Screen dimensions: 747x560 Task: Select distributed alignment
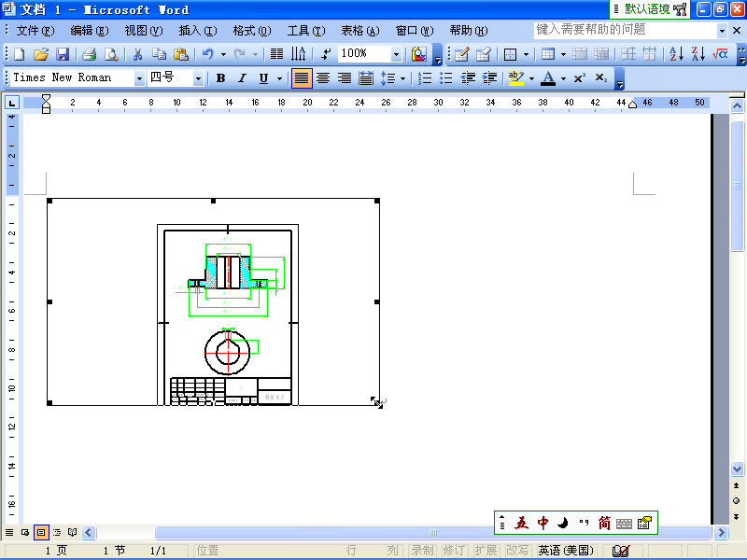366,78
